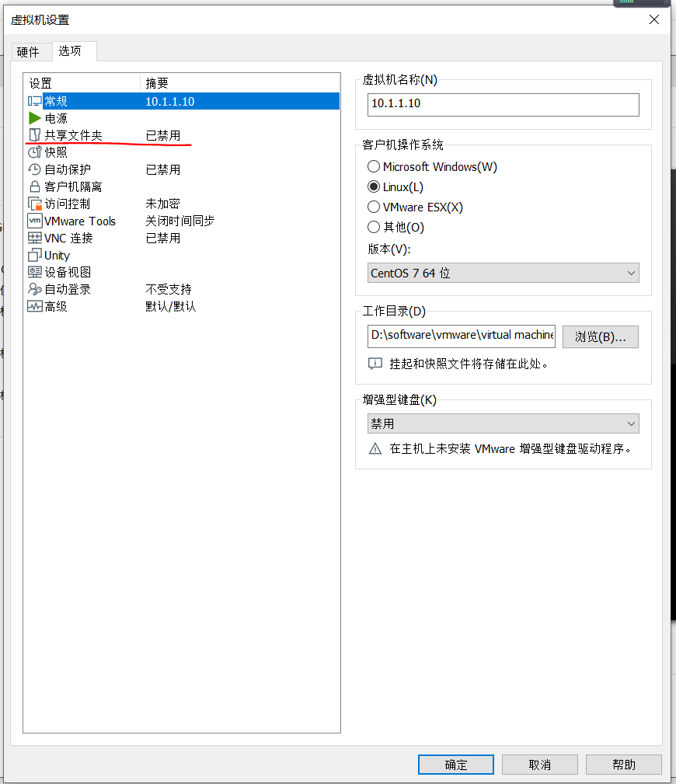This screenshot has height=784, width=676.
Task: Select the 高级 settings row
Action: (183, 306)
